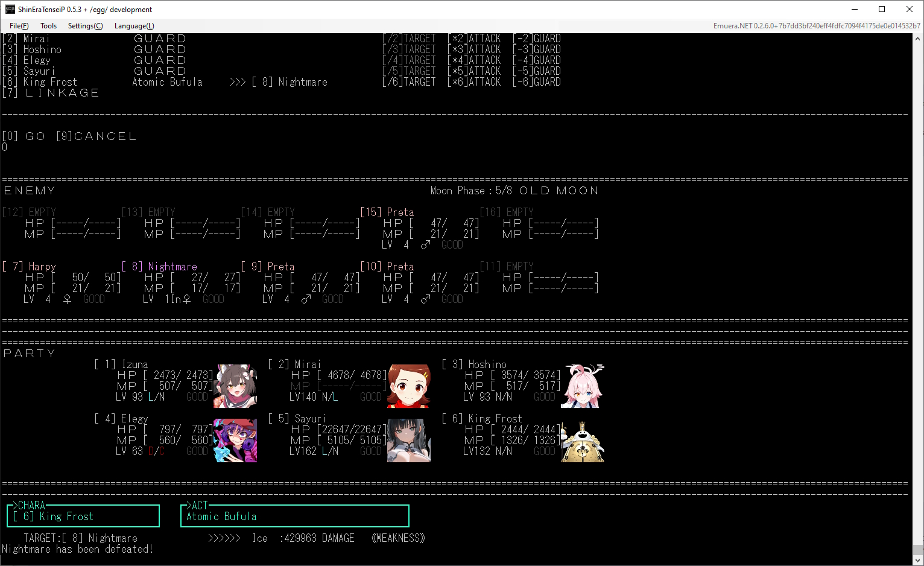This screenshot has width=924, height=566.
Task: Click the ACT box showing Atomic Bufula
Action: [295, 516]
